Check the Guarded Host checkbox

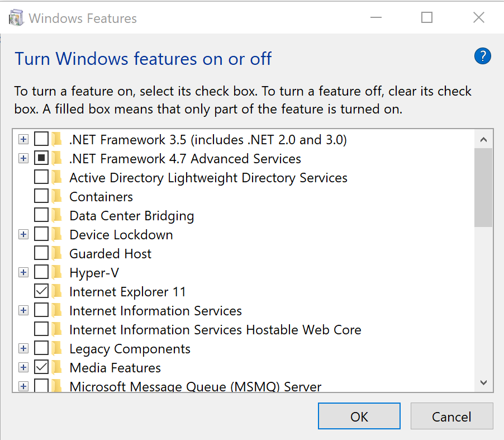pyautogui.click(x=41, y=253)
